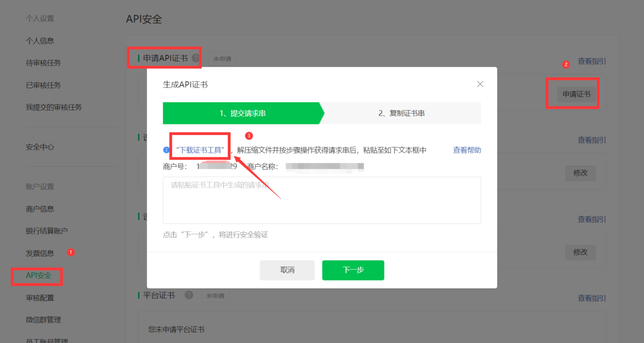Click the help icon beside 平台证书
The height and width of the screenshot is (343, 644).
(189, 295)
